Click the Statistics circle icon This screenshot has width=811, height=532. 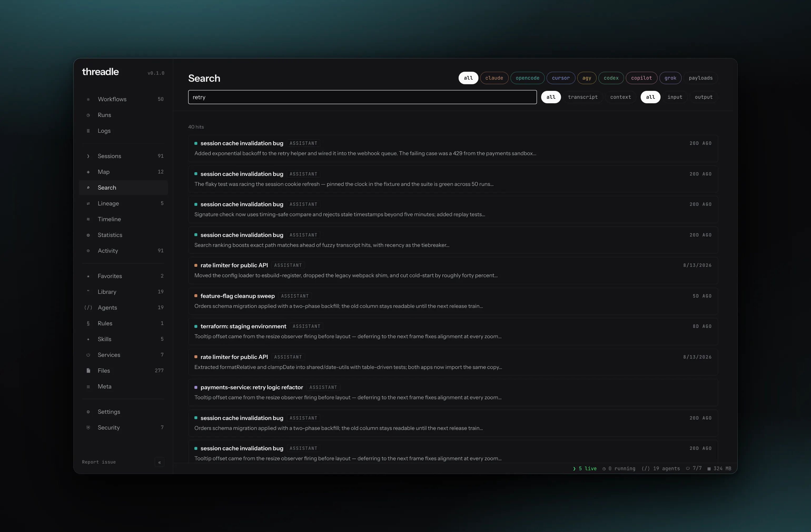(88, 235)
